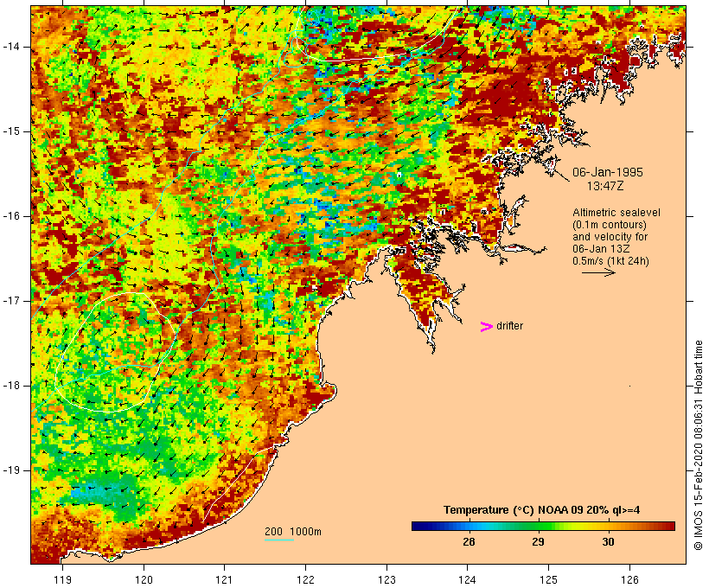Click the -14 latitude axis label
The height and width of the screenshot is (588, 709).
coord(11,47)
